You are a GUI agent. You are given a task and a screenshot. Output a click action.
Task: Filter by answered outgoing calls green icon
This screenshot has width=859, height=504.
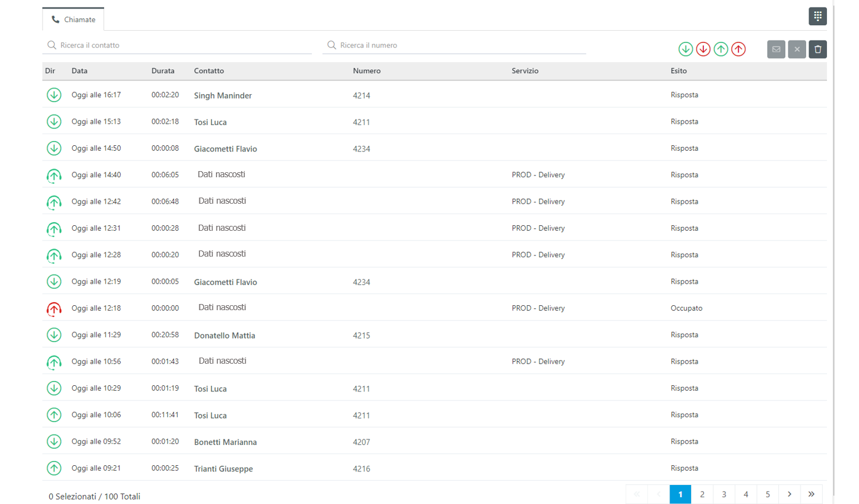tap(721, 49)
